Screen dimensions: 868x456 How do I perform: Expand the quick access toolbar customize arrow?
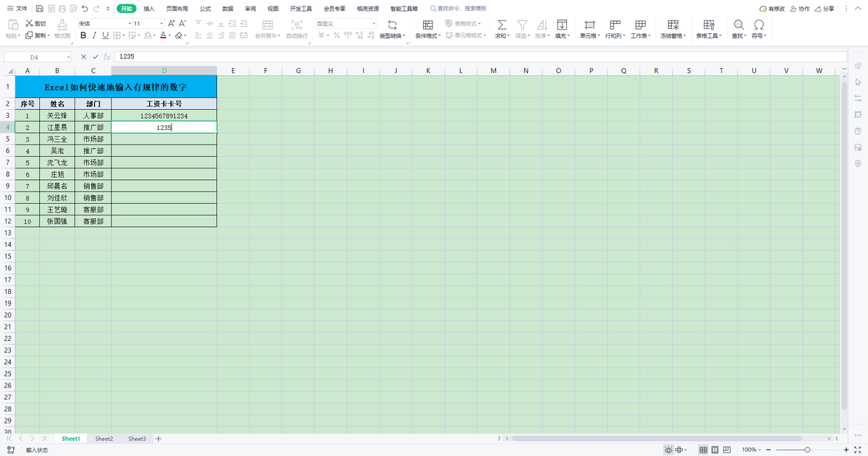pyautogui.click(x=108, y=9)
